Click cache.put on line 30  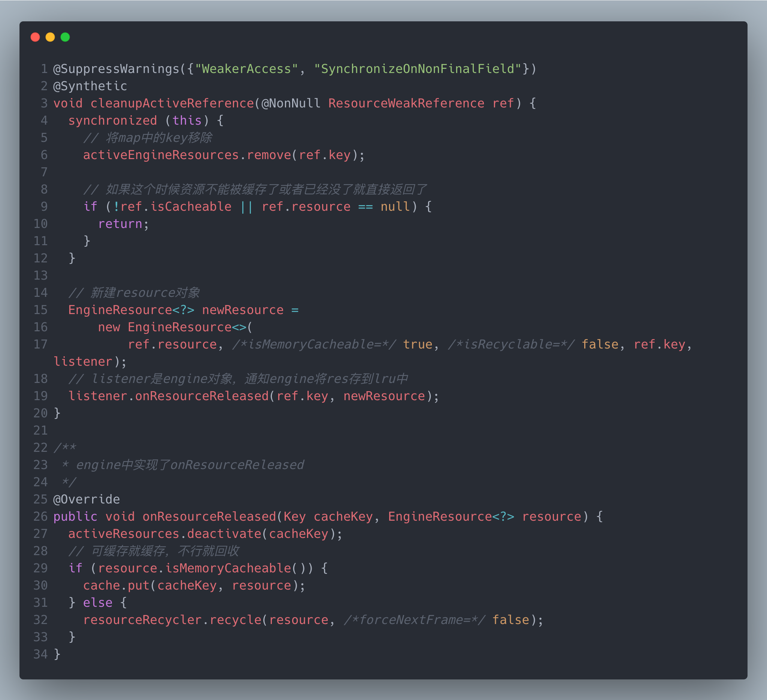116,585
